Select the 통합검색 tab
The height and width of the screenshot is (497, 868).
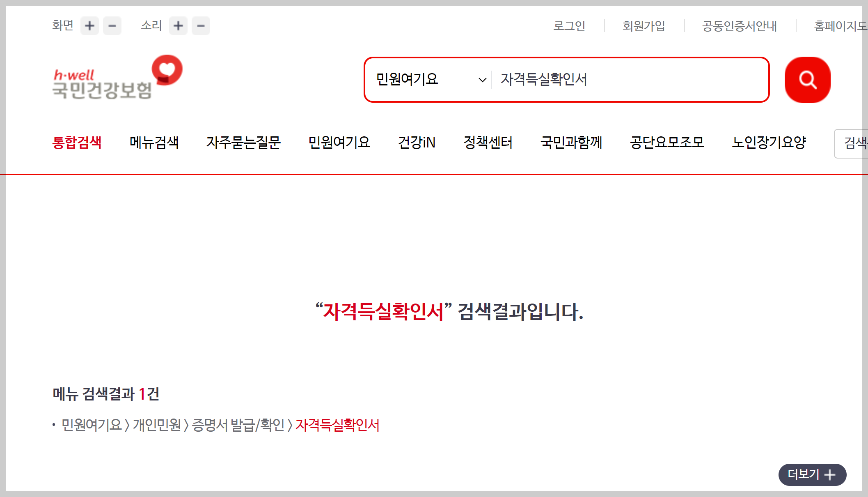click(77, 143)
